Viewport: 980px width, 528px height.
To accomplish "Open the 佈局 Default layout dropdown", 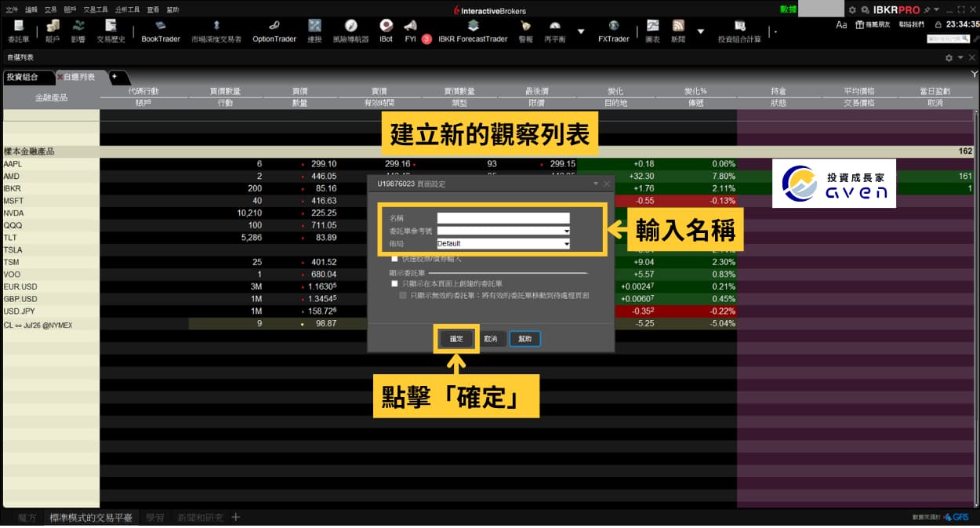I will point(566,244).
